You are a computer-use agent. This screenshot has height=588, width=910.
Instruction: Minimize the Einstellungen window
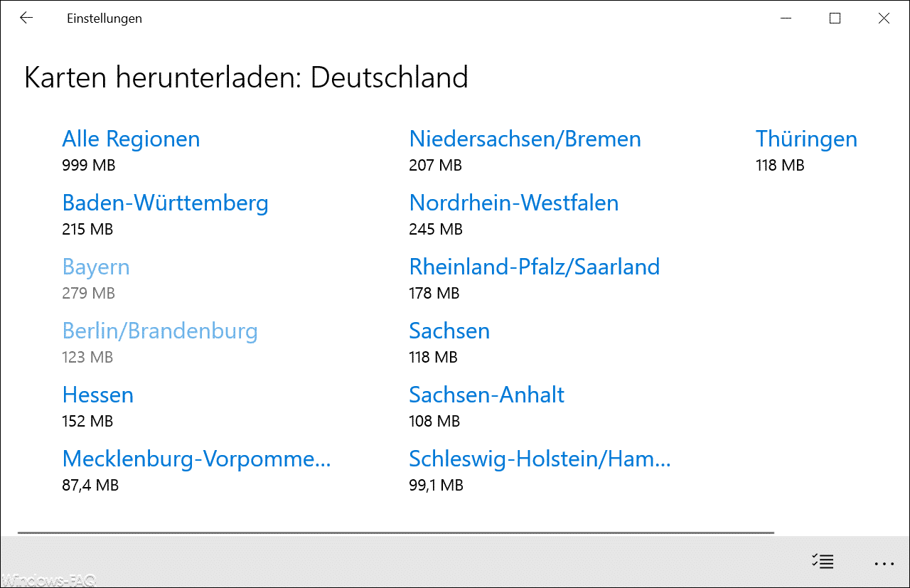pos(786,18)
